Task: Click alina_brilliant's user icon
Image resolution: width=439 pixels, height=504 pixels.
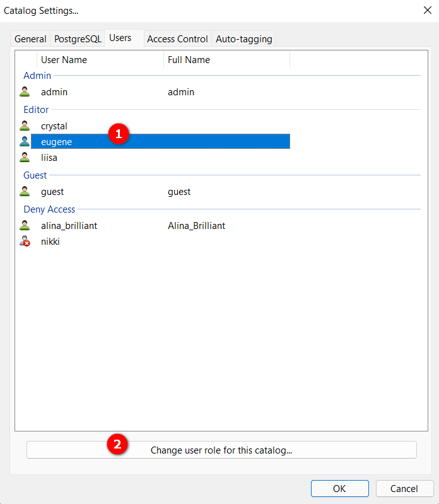Action: coord(25,226)
